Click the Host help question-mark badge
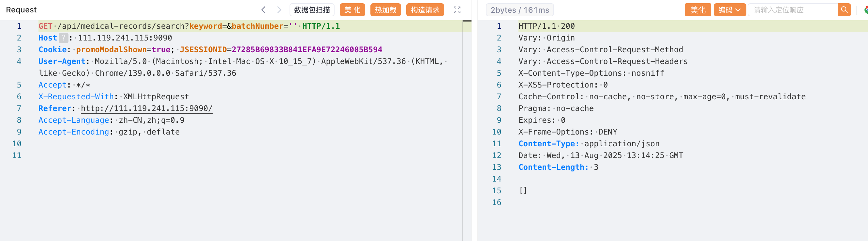The image size is (868, 241). tap(63, 38)
